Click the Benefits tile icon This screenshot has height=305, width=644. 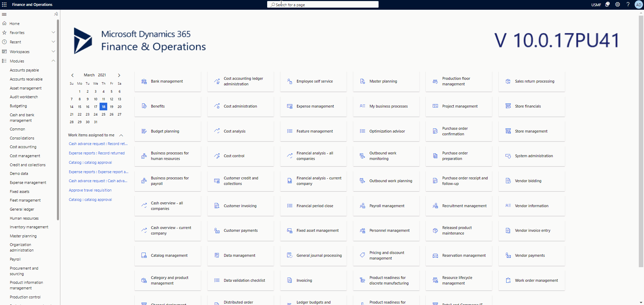tap(144, 106)
